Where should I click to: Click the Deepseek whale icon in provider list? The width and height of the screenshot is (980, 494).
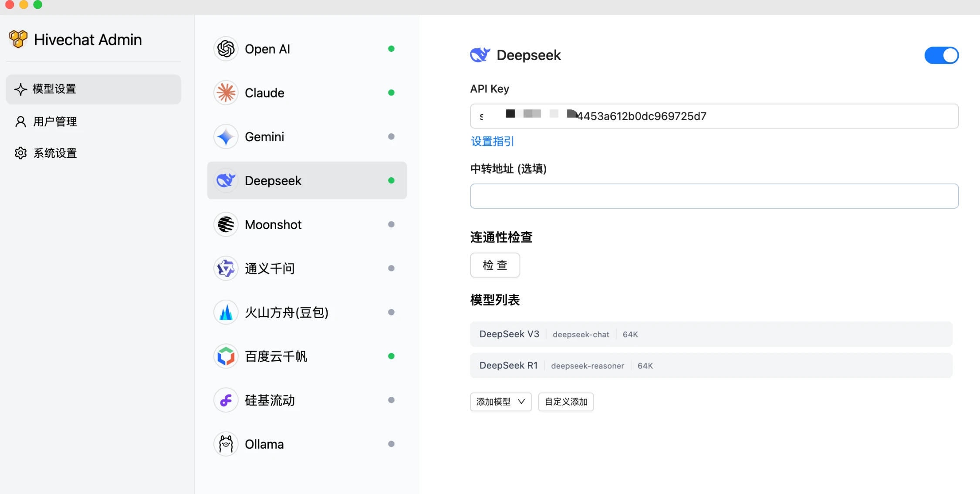[226, 180]
